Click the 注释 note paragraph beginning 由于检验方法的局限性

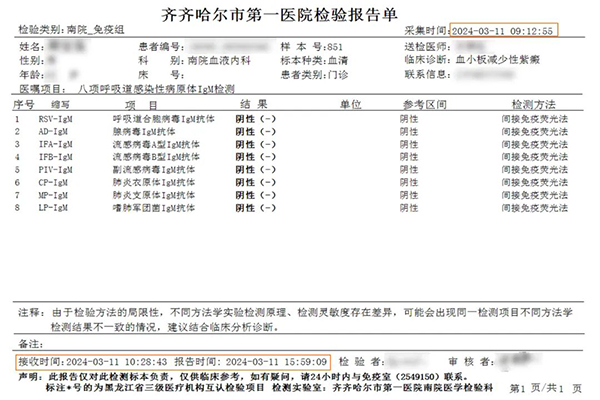[x=312, y=320]
